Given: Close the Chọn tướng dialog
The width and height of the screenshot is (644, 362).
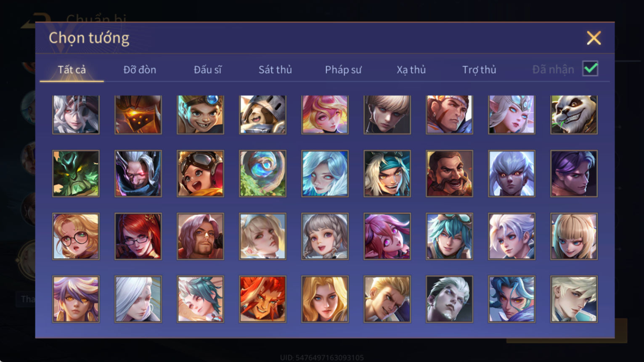Looking at the screenshot, I should 594,38.
